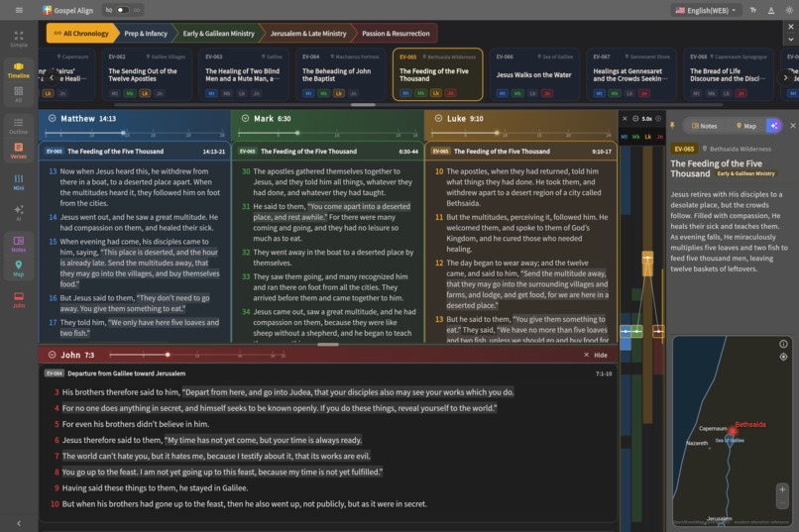Click the Gospel Align logo
Viewport: 799px width, 532px height.
[67, 10]
